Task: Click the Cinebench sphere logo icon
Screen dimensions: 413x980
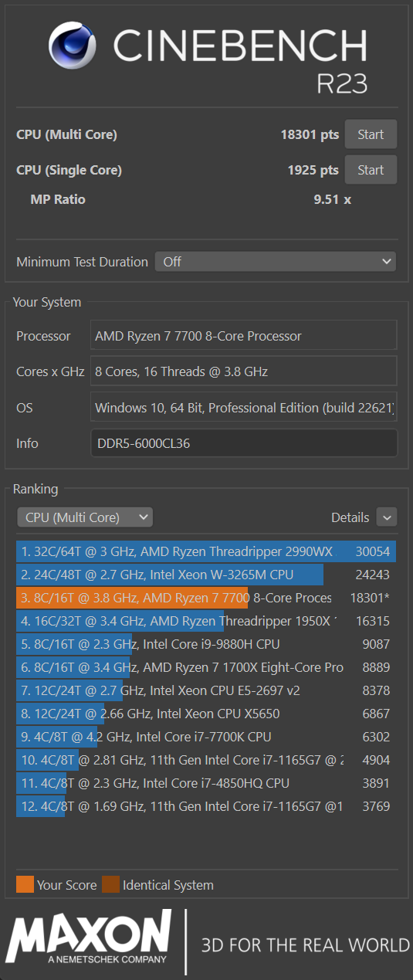Action: tap(73, 45)
